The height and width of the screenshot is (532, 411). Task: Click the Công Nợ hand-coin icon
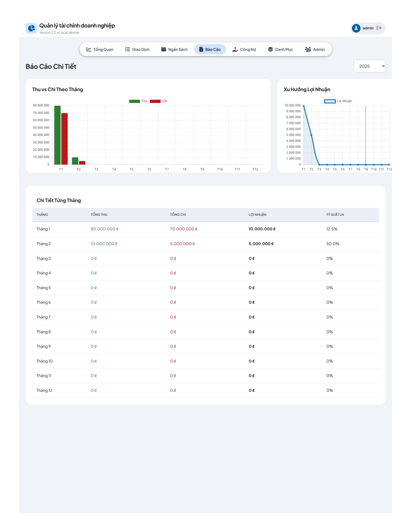tap(235, 49)
